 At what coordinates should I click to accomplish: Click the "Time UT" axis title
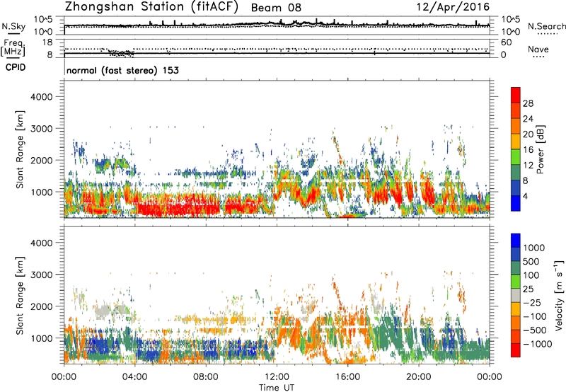click(x=277, y=388)
